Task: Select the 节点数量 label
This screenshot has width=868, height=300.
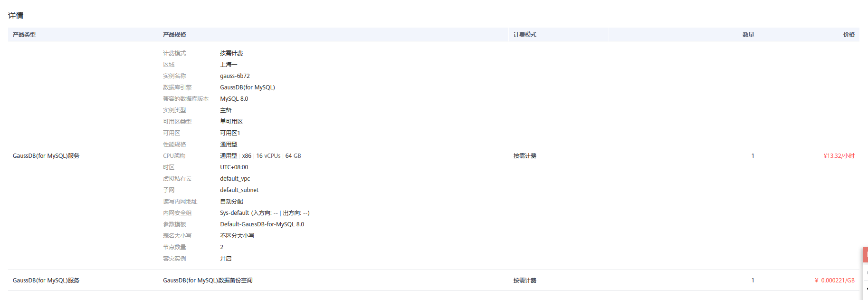Action: (174, 247)
